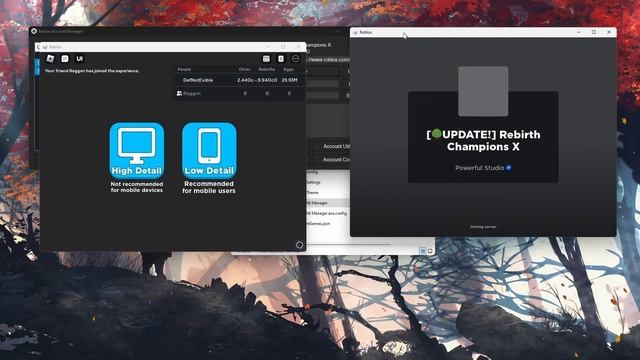Click the Powerful Studio creator name
Screen dimensions: 640x360
point(479,168)
